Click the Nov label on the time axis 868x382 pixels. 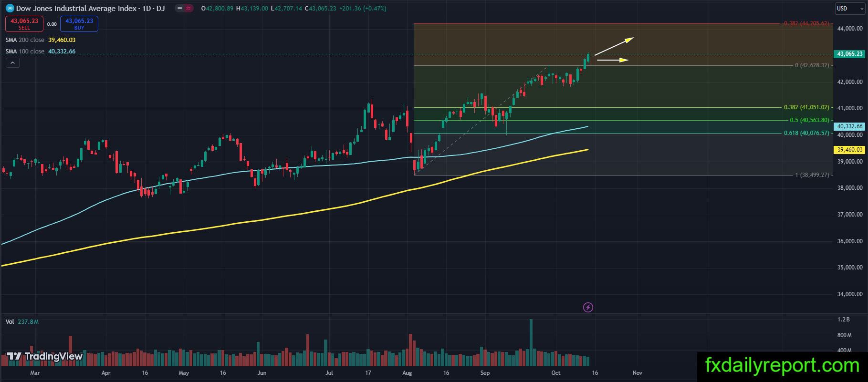[637, 373]
